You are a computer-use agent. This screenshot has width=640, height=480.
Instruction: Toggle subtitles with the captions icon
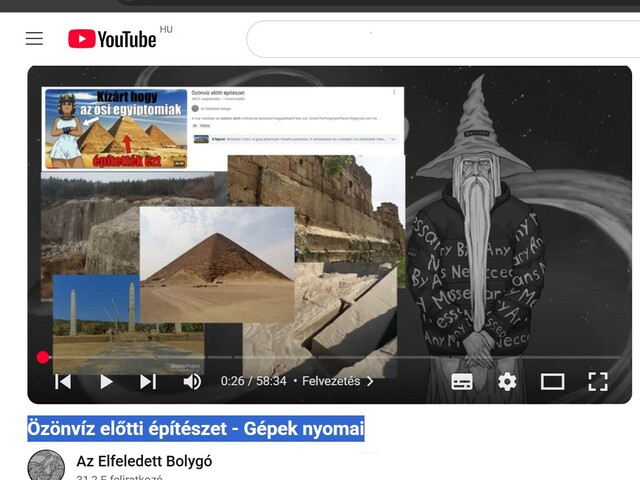coord(462,381)
